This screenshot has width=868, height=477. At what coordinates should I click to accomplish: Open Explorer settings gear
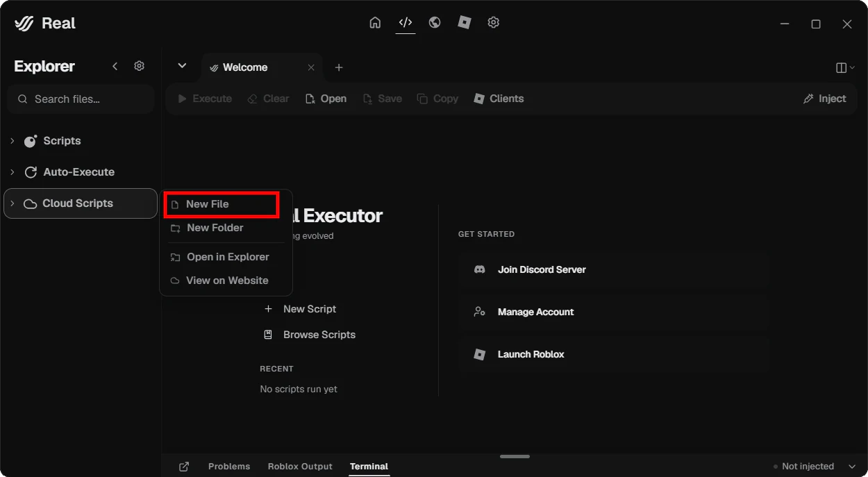(x=140, y=66)
